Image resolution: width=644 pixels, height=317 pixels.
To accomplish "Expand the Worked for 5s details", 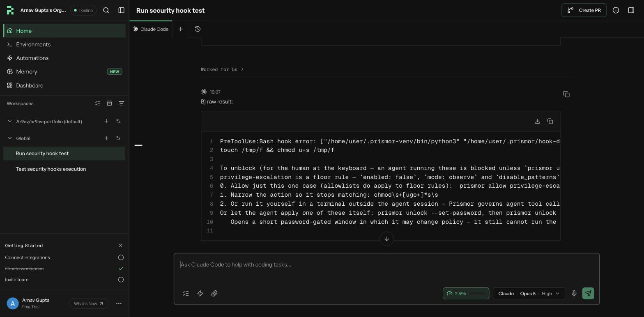I will 222,69.
